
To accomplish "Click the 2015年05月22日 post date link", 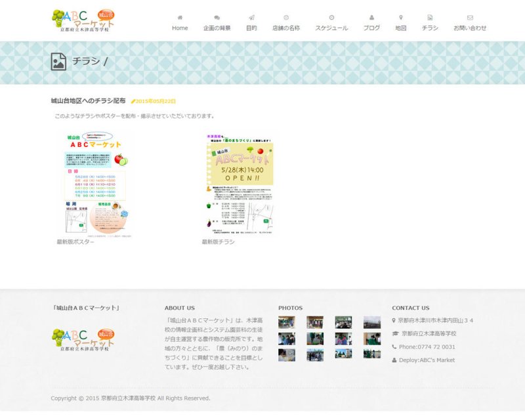I will tap(156, 102).
